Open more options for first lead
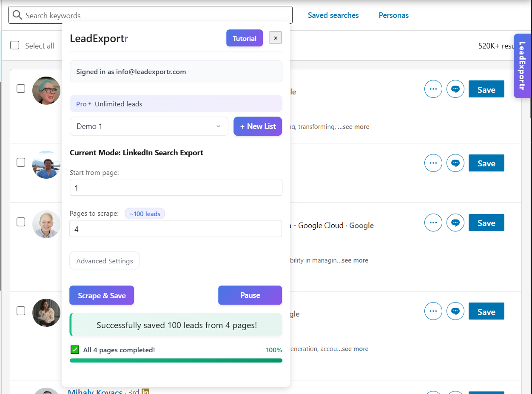The height and width of the screenshot is (394, 532). (x=433, y=89)
